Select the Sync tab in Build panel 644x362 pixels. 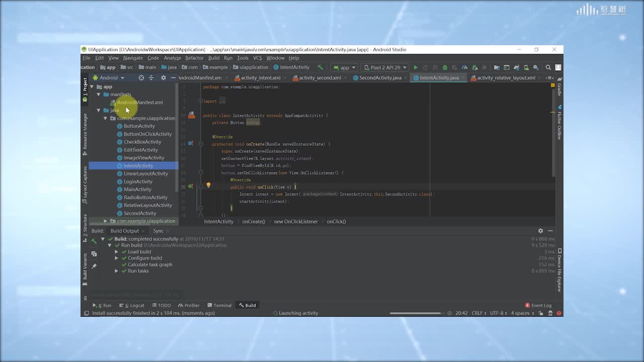(158, 231)
